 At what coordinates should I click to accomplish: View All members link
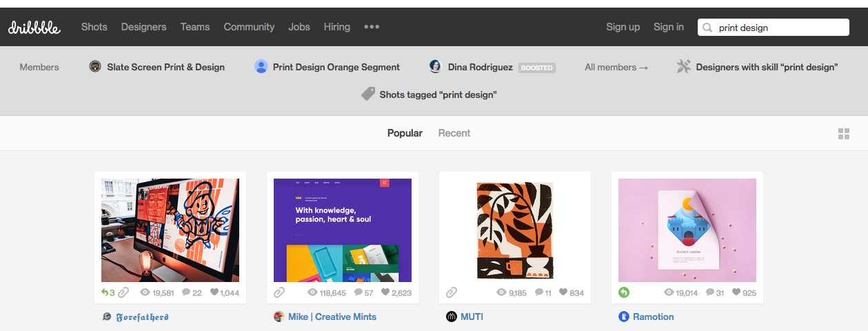tap(616, 67)
